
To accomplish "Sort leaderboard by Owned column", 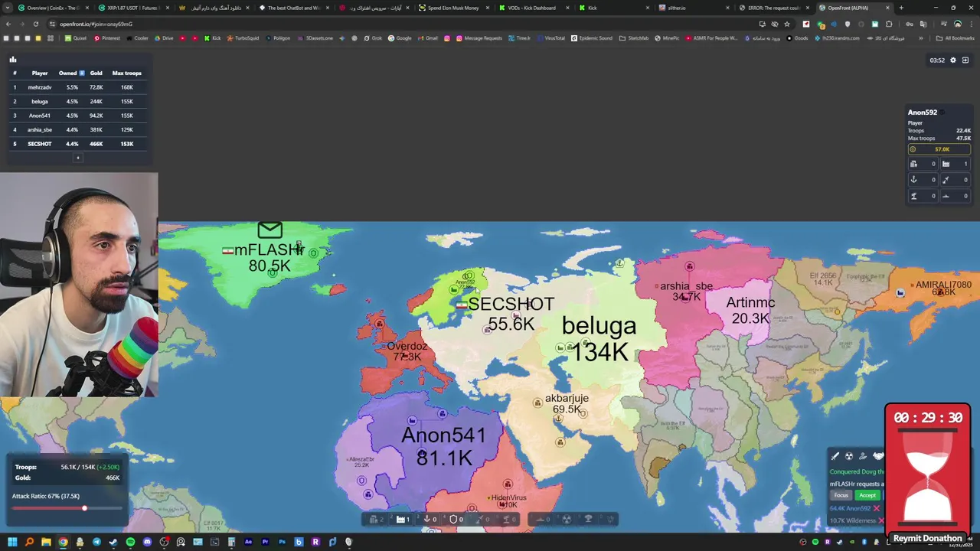I will (x=71, y=73).
